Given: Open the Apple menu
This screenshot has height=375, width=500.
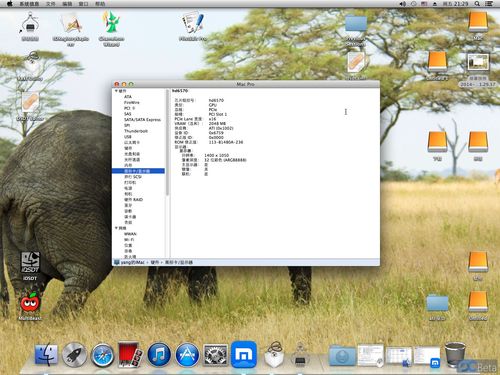Looking at the screenshot, I should tap(10, 4).
